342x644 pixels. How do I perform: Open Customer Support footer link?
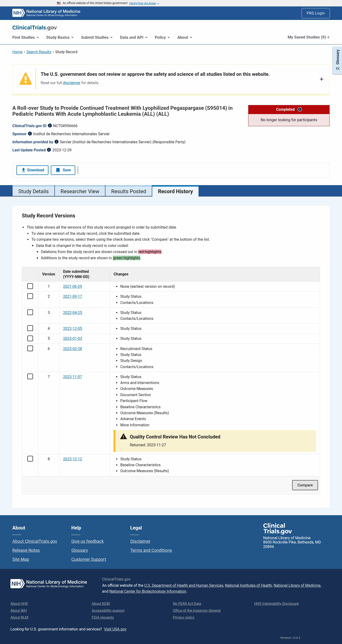88,559
